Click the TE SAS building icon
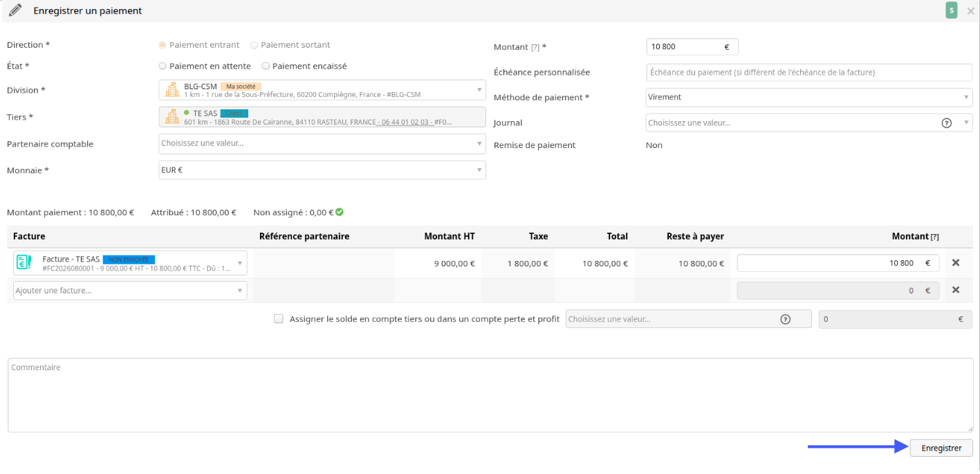This screenshot has height=474, width=980. [x=172, y=117]
